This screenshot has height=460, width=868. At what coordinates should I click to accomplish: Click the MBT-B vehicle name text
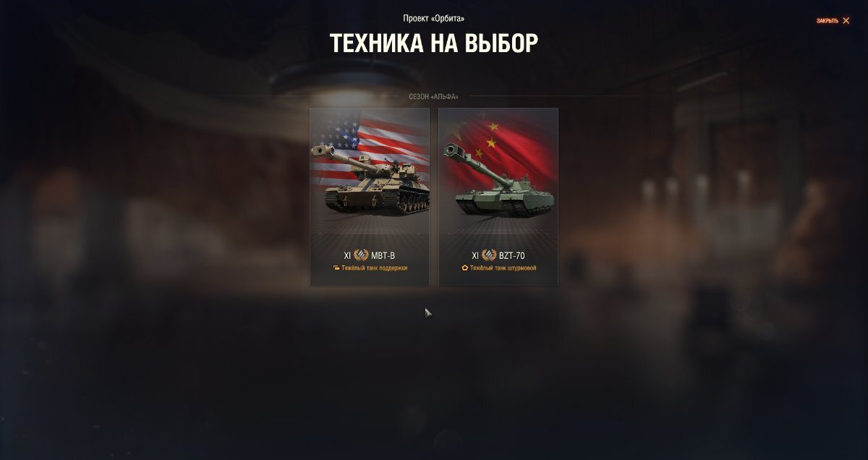(x=383, y=255)
